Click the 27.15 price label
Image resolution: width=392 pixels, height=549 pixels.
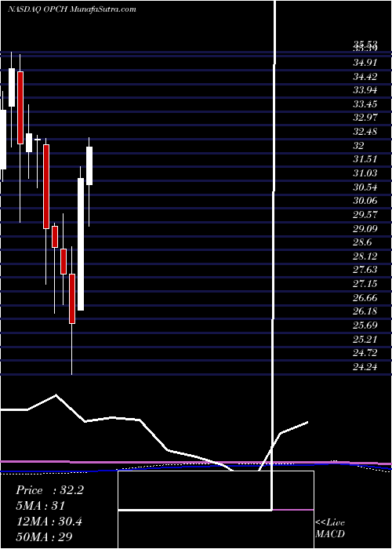point(365,284)
